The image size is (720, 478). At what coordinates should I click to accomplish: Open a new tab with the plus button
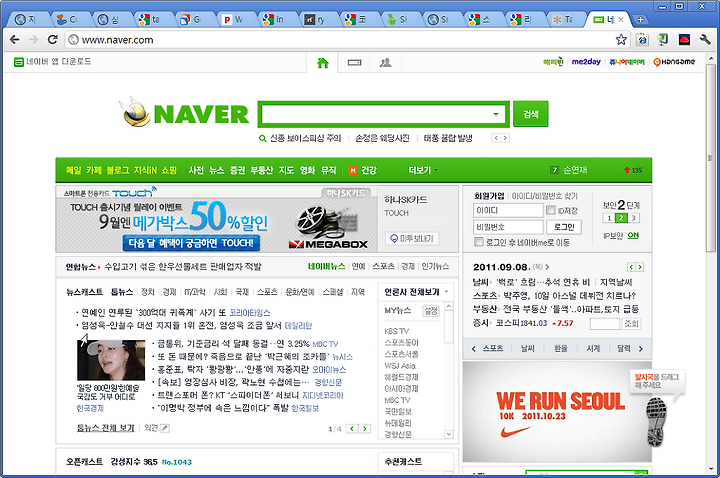click(x=640, y=20)
